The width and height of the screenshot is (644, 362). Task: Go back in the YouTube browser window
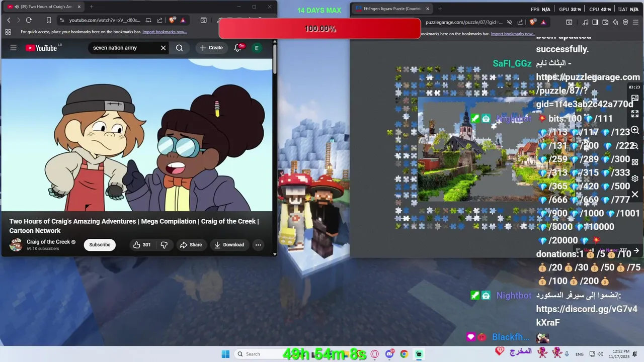(x=9, y=20)
